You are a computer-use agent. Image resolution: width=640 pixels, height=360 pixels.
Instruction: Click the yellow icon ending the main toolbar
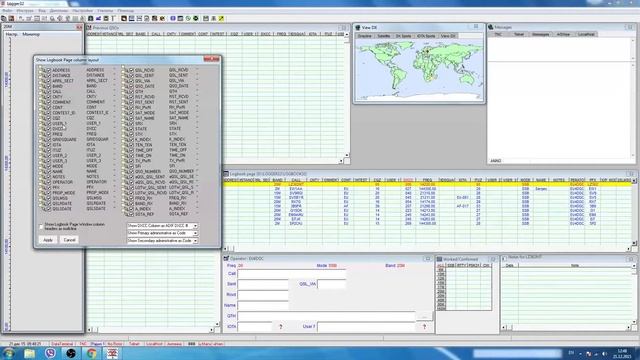[221, 18]
